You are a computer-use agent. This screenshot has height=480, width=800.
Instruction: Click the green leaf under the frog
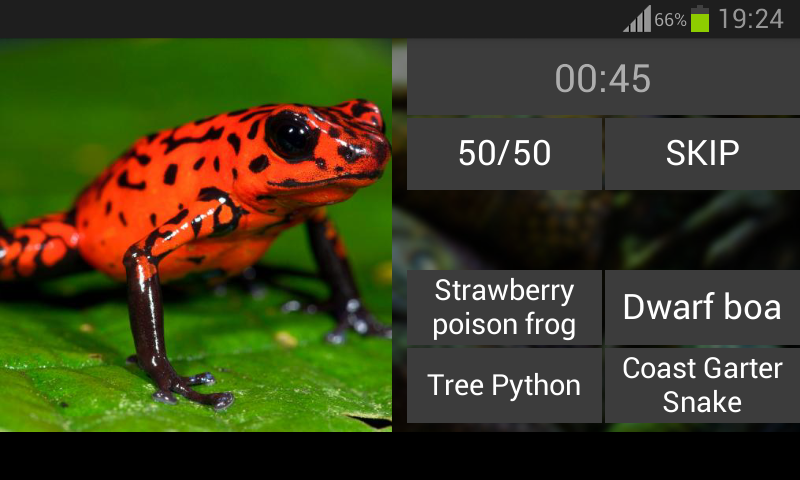[286, 377]
